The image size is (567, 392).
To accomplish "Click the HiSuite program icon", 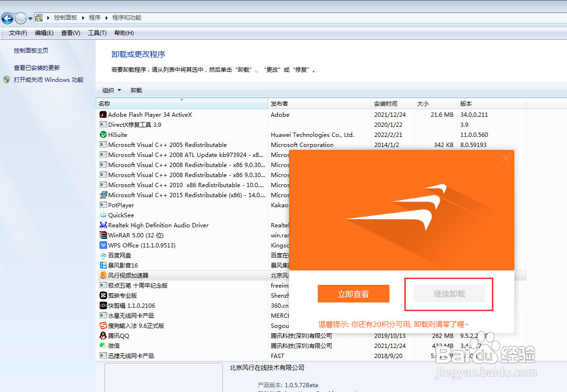I will click(x=103, y=134).
